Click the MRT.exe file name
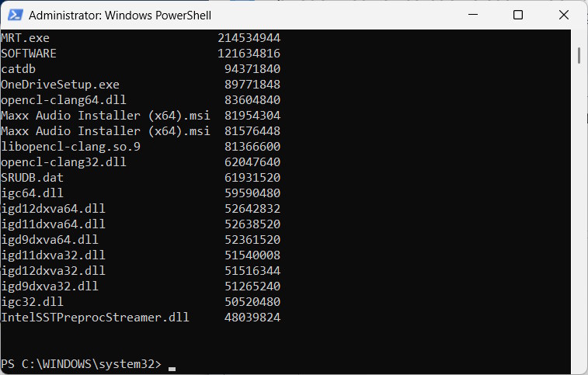 (25, 38)
